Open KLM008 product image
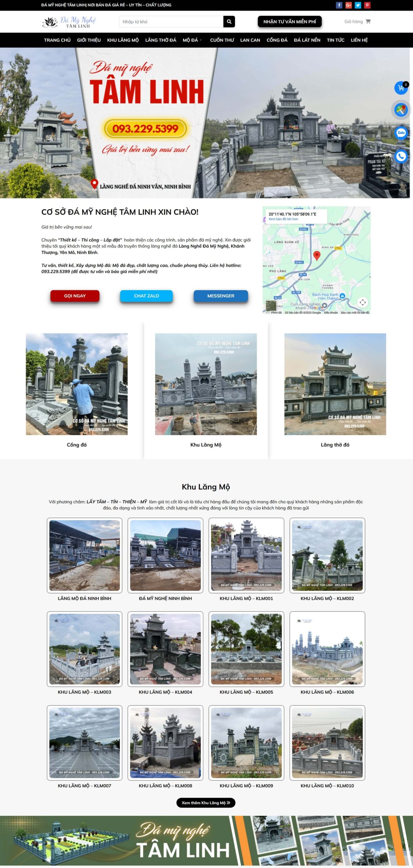413x868 pixels. pyautogui.click(x=165, y=743)
